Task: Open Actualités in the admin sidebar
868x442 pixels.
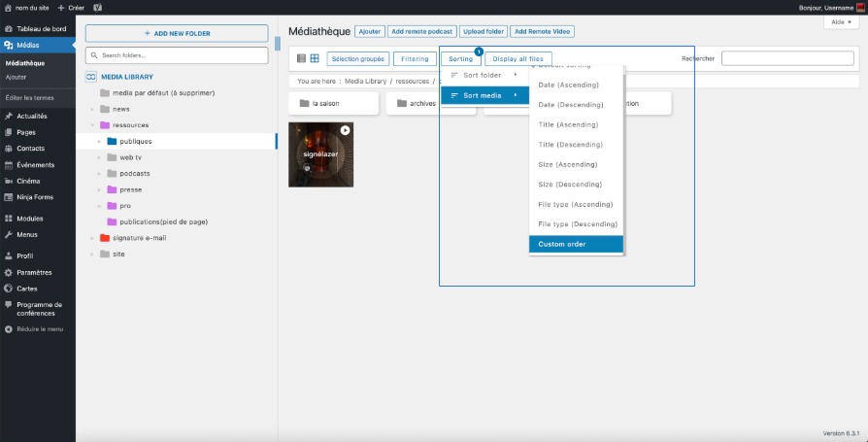Action: pyautogui.click(x=31, y=117)
